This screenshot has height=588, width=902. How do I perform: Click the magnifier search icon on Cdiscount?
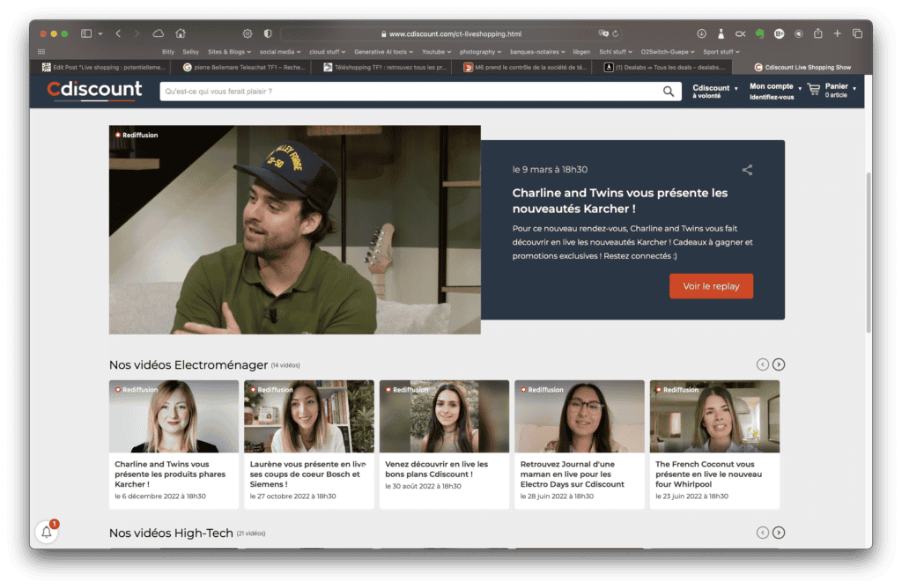(668, 91)
